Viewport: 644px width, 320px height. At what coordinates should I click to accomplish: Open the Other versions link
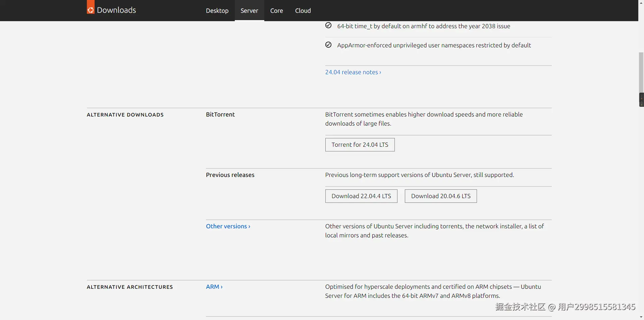tap(228, 226)
